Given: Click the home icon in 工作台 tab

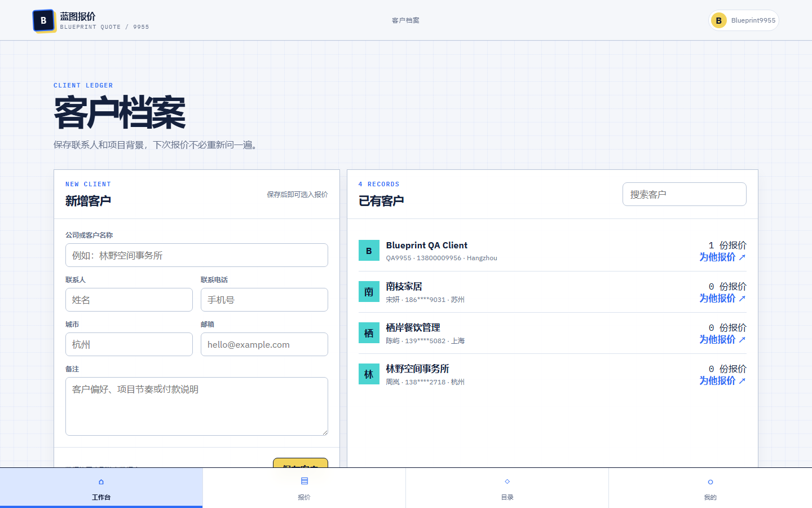Looking at the screenshot, I should pos(101,481).
